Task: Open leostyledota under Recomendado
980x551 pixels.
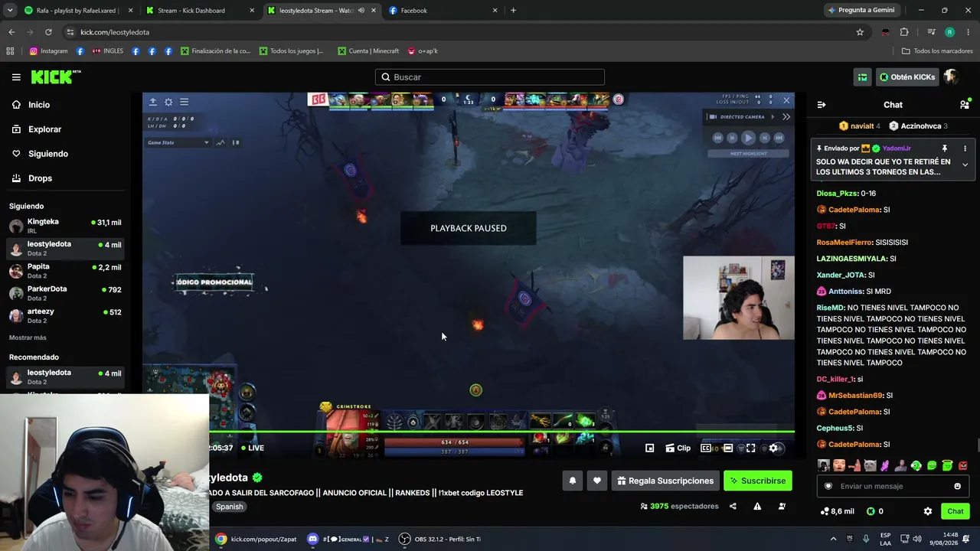Action: click(66, 377)
